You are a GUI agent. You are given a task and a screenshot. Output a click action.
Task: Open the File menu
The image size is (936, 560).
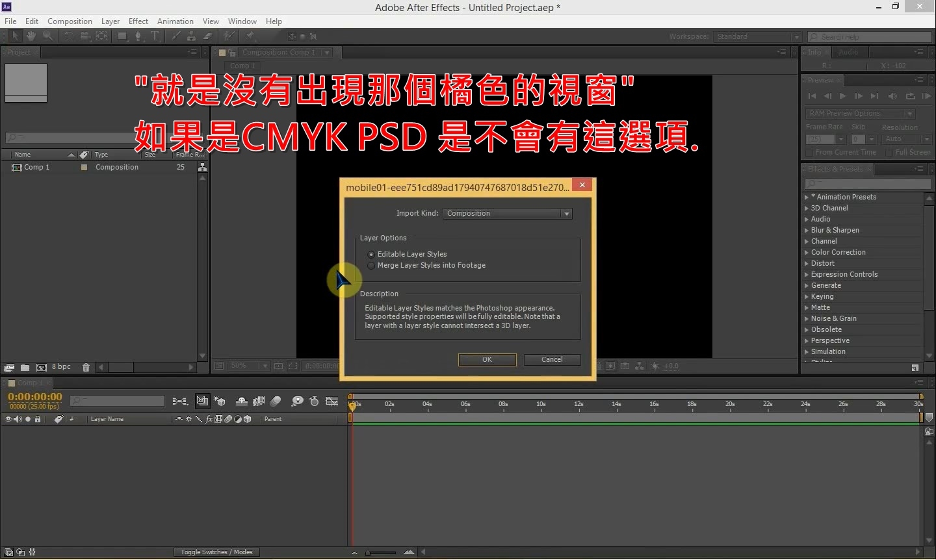tap(10, 21)
